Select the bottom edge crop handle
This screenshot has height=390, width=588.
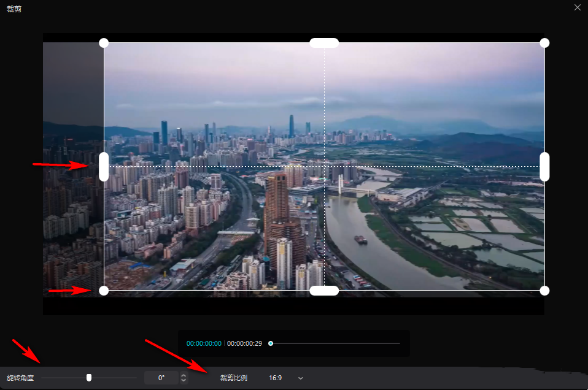pyautogui.click(x=324, y=290)
